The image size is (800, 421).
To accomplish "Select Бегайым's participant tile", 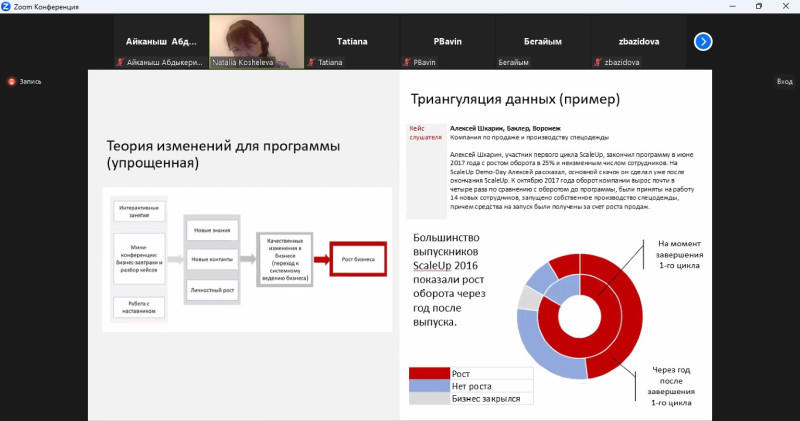I will [x=541, y=41].
